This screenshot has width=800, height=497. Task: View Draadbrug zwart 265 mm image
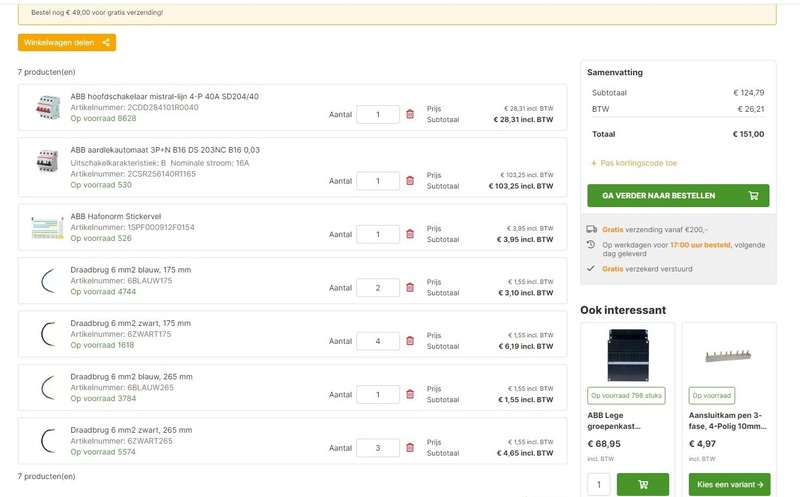pos(48,441)
